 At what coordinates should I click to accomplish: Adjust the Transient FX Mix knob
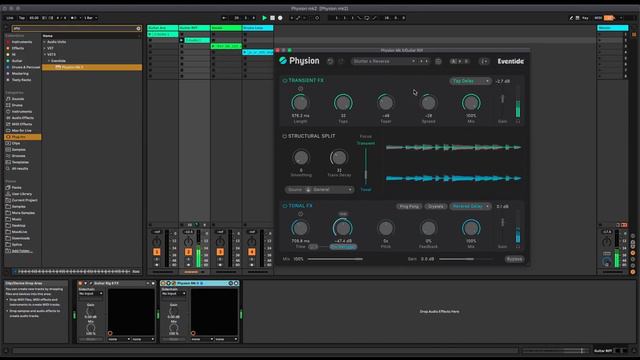pos(471,103)
